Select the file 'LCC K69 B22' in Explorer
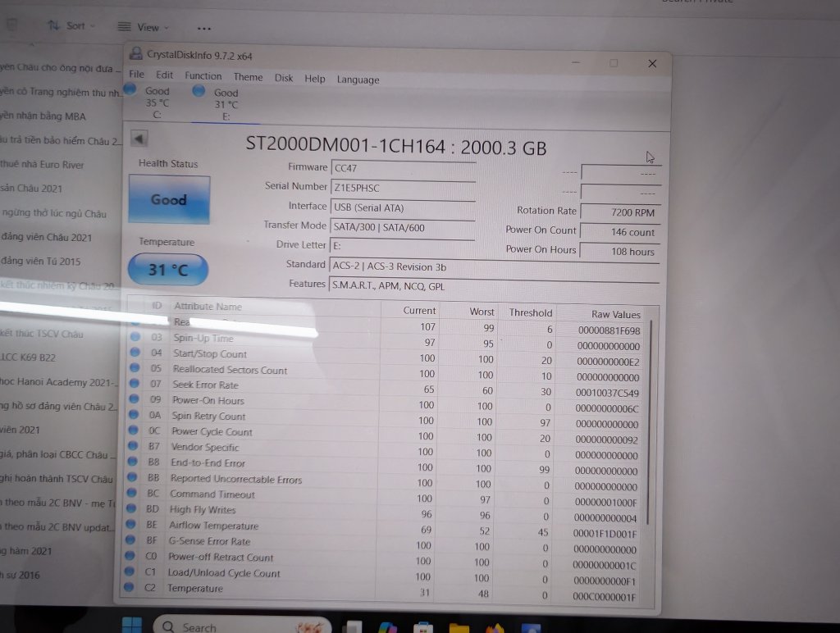840x633 pixels. [x=29, y=357]
